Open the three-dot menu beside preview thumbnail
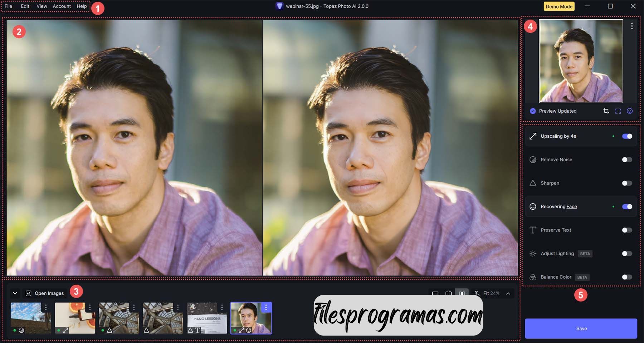The image size is (644, 343). coord(632,26)
